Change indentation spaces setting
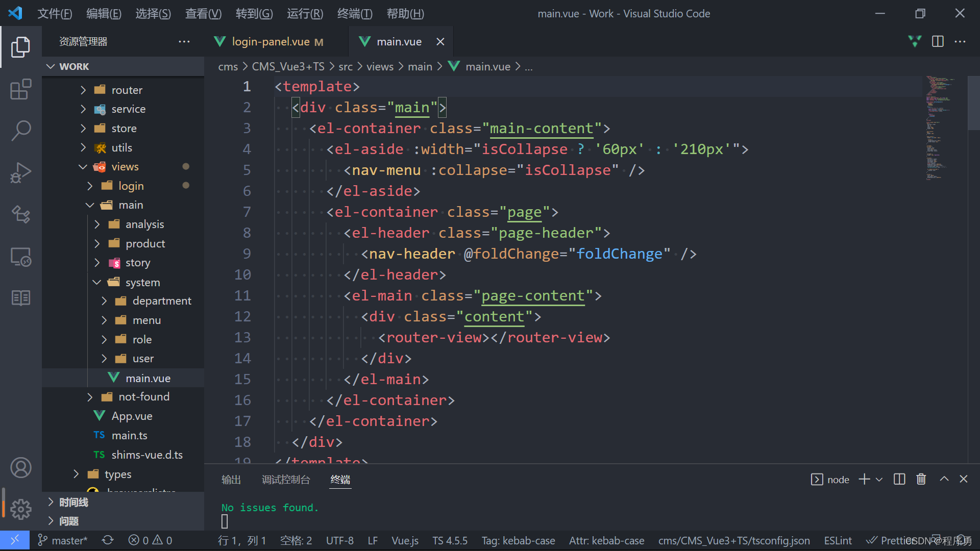The height and width of the screenshot is (551, 980). pyautogui.click(x=296, y=540)
